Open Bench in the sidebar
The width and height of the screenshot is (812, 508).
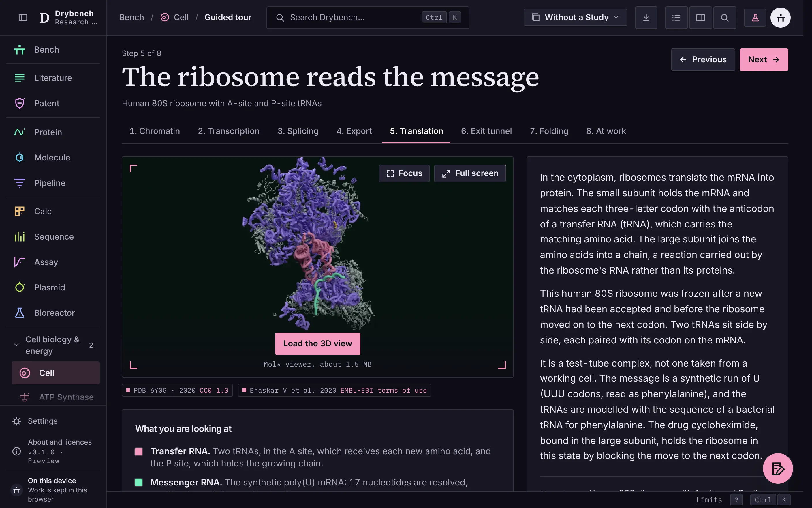click(53, 50)
